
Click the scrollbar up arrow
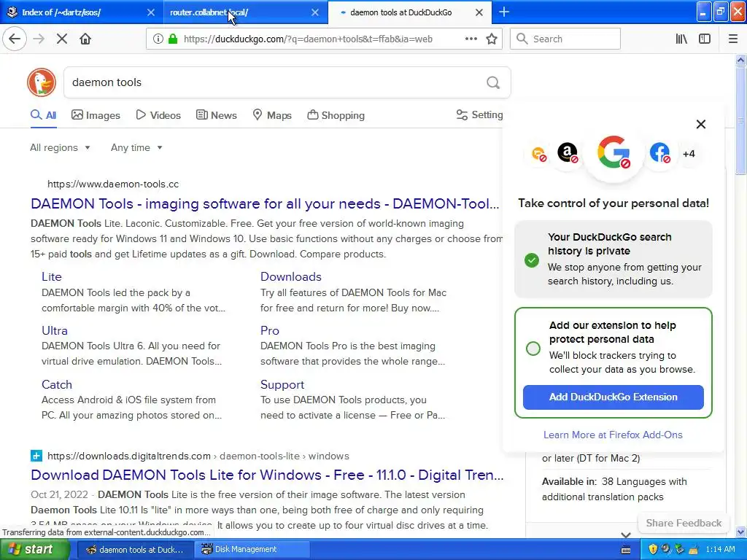(741, 60)
